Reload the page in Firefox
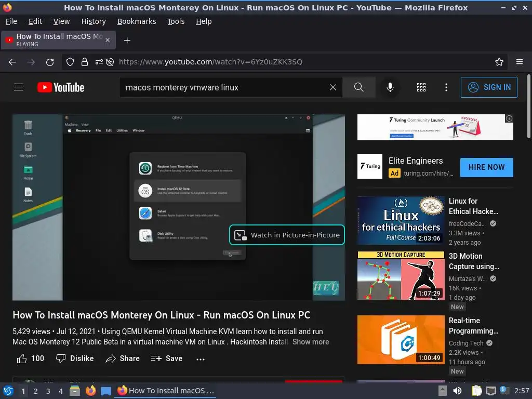Screen dimensions: 532x399 coord(50,62)
